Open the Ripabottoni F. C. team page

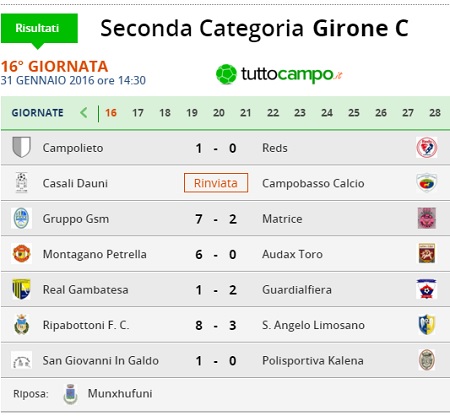tap(86, 325)
